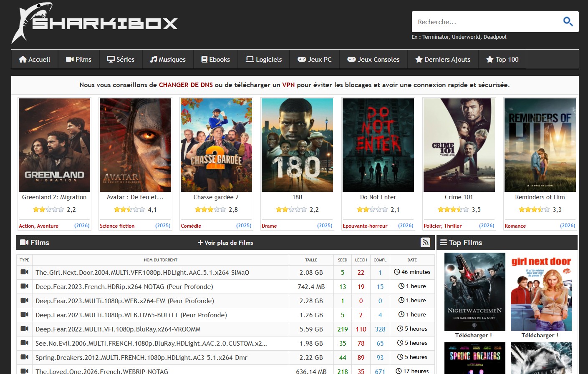The width and height of the screenshot is (588, 374).
Task: Open Deep.Fear.2023 WEB.x264-FW torrent link
Action: pos(125,301)
